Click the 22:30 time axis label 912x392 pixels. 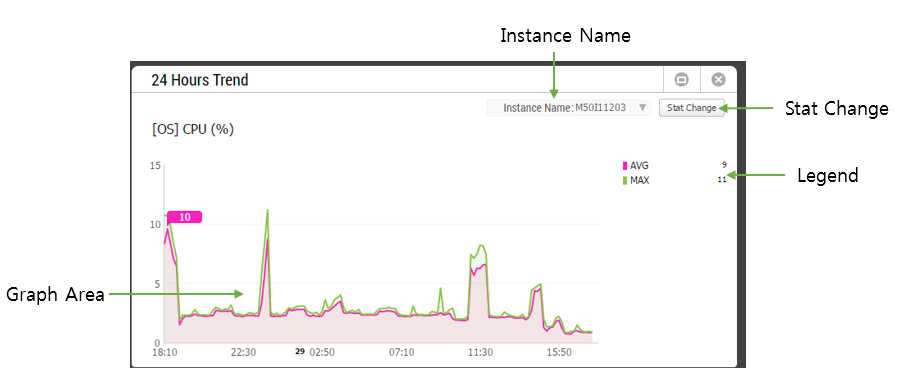pyautogui.click(x=243, y=352)
